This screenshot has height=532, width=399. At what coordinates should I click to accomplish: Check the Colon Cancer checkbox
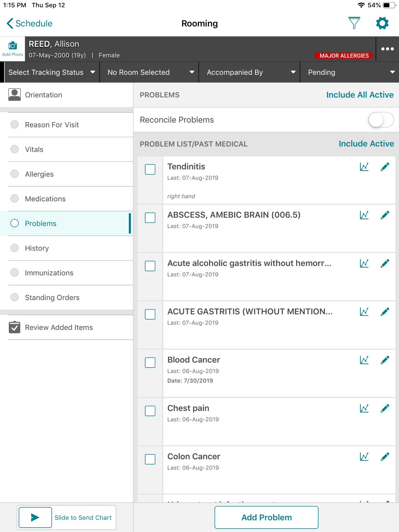pos(150,459)
